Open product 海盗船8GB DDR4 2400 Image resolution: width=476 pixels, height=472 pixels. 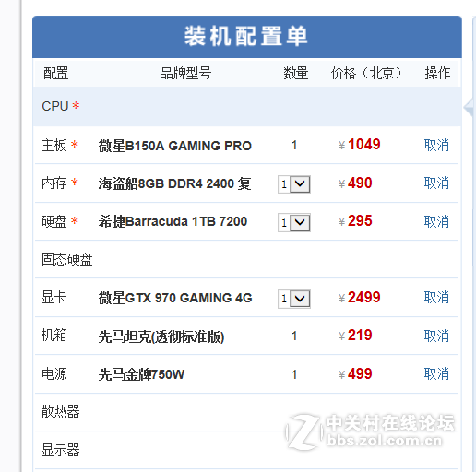coord(175,183)
